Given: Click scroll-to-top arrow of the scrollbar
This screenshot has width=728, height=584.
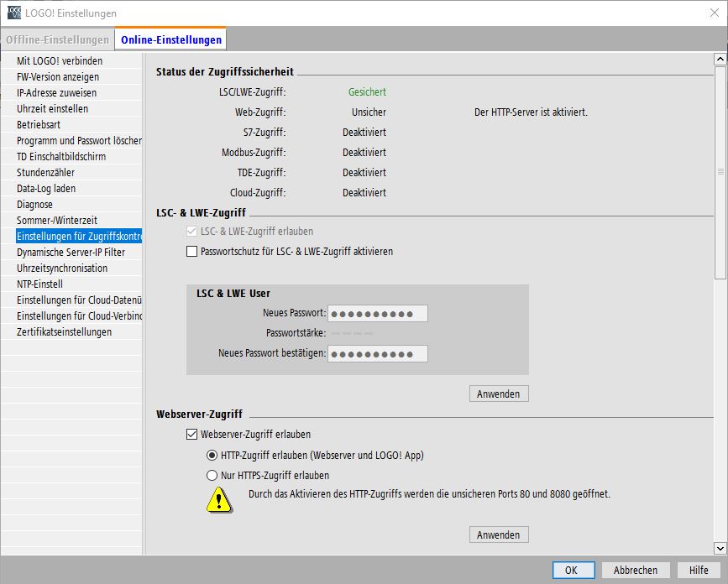Looking at the screenshot, I should point(720,60).
